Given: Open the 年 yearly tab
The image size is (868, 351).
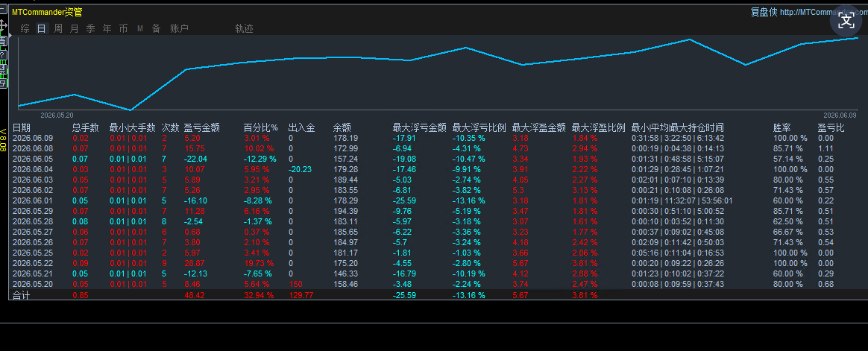Looking at the screenshot, I should coord(107,29).
